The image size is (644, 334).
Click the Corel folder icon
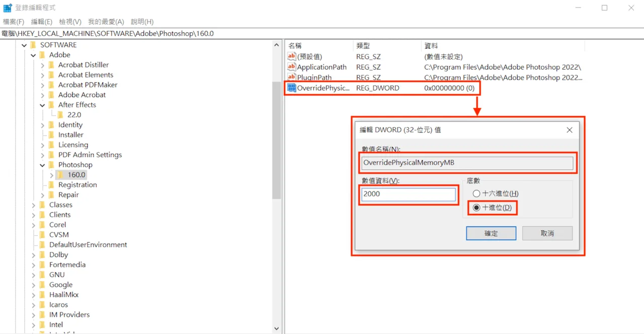click(42, 225)
